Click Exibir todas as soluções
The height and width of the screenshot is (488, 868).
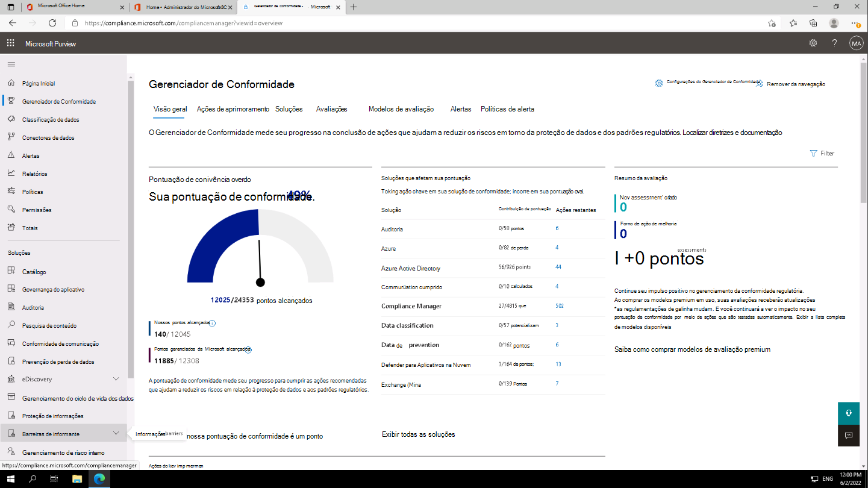click(419, 434)
